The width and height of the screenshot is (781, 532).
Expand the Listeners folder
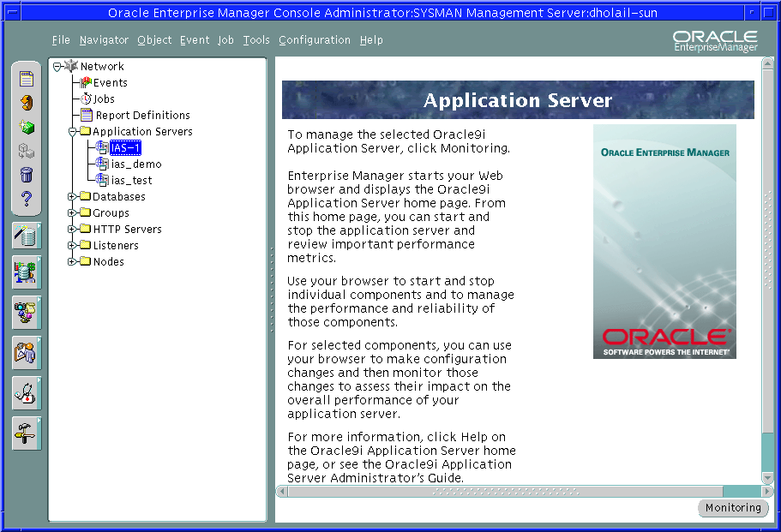click(72, 245)
